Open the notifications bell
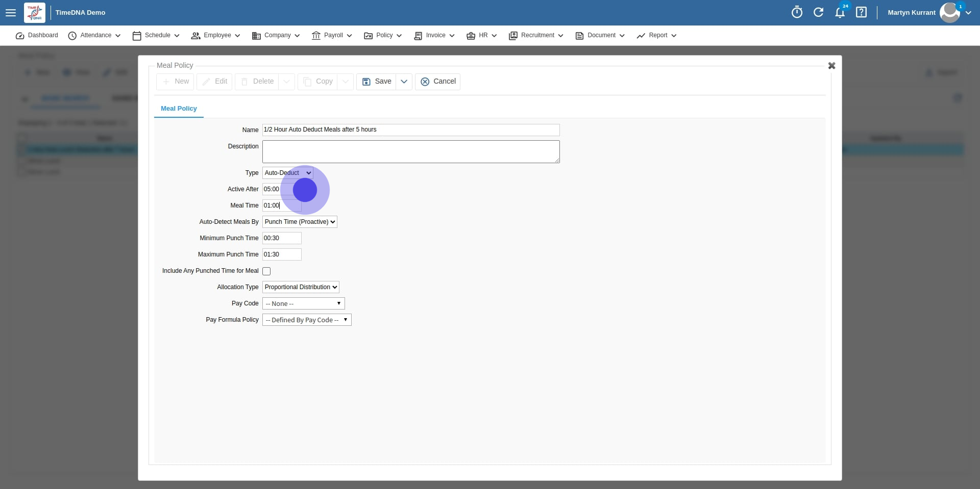 pyautogui.click(x=840, y=13)
